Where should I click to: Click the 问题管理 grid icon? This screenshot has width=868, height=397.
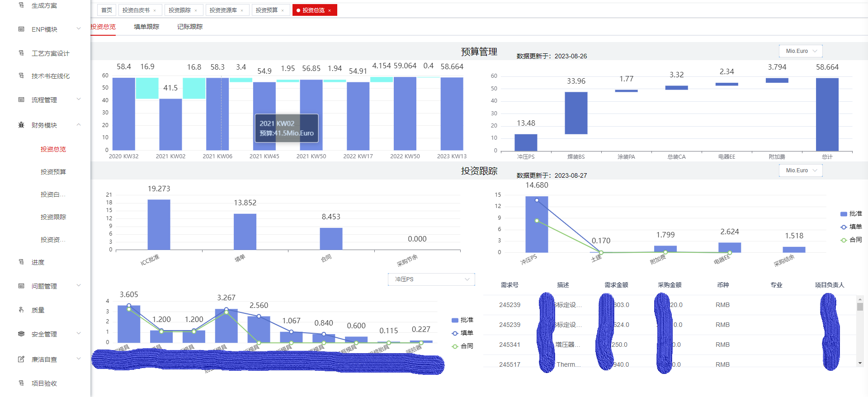[21, 286]
